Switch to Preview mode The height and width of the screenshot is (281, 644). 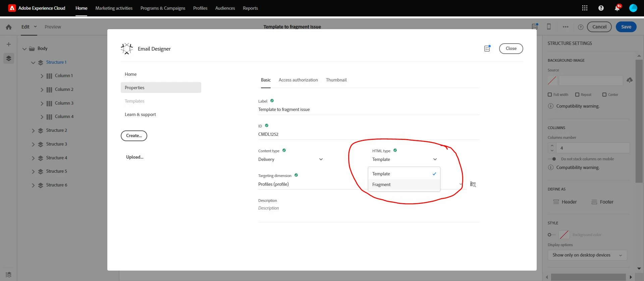pyautogui.click(x=53, y=27)
